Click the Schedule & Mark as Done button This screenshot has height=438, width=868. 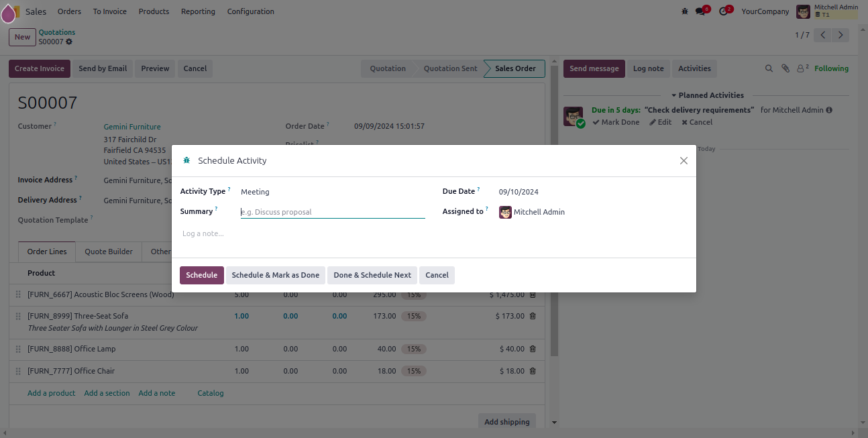pos(275,275)
